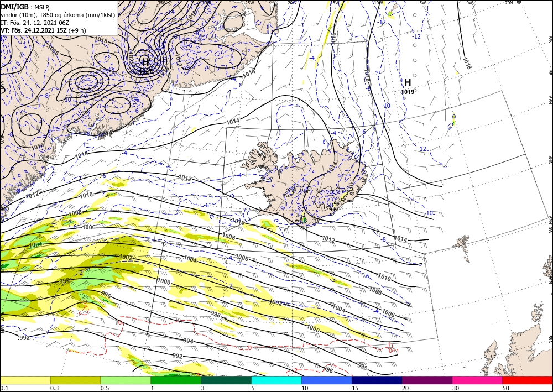Click the '50' legend tick label
Viewport: 553px width, 392px height.
tap(506, 388)
